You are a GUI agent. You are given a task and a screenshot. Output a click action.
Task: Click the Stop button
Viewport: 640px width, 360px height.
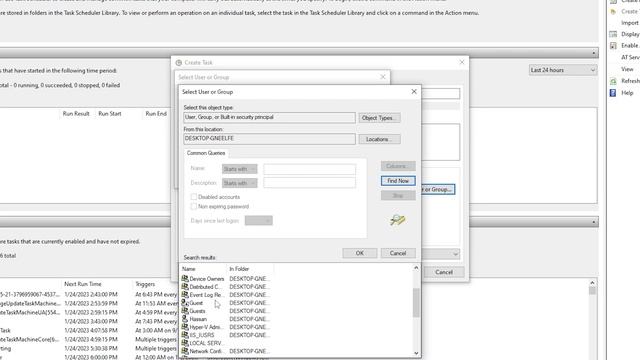[398, 196]
